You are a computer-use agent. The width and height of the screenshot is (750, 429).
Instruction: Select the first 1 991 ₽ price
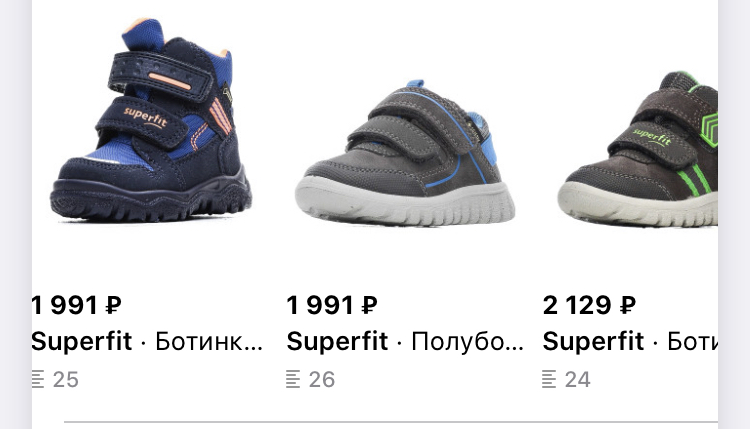[x=76, y=305]
